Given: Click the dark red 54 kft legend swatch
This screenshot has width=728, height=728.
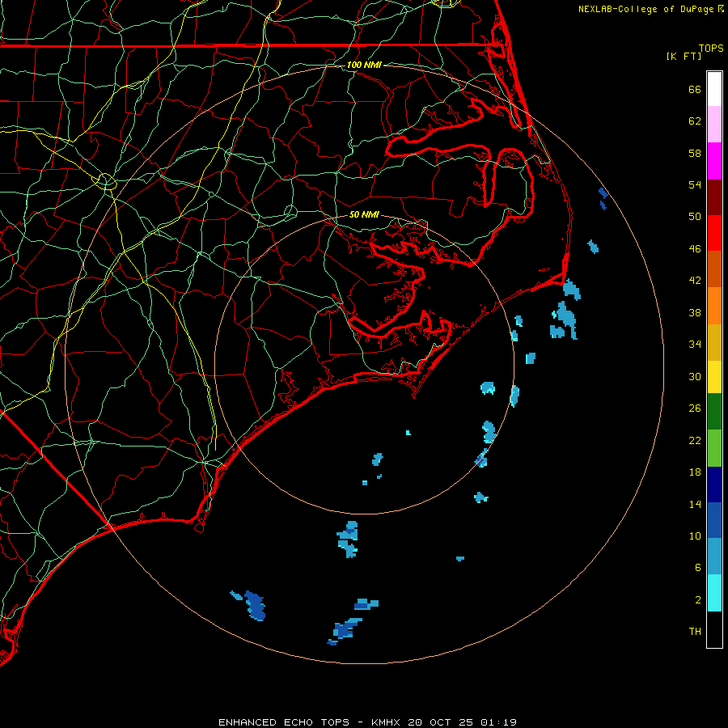Looking at the screenshot, I should [714, 197].
